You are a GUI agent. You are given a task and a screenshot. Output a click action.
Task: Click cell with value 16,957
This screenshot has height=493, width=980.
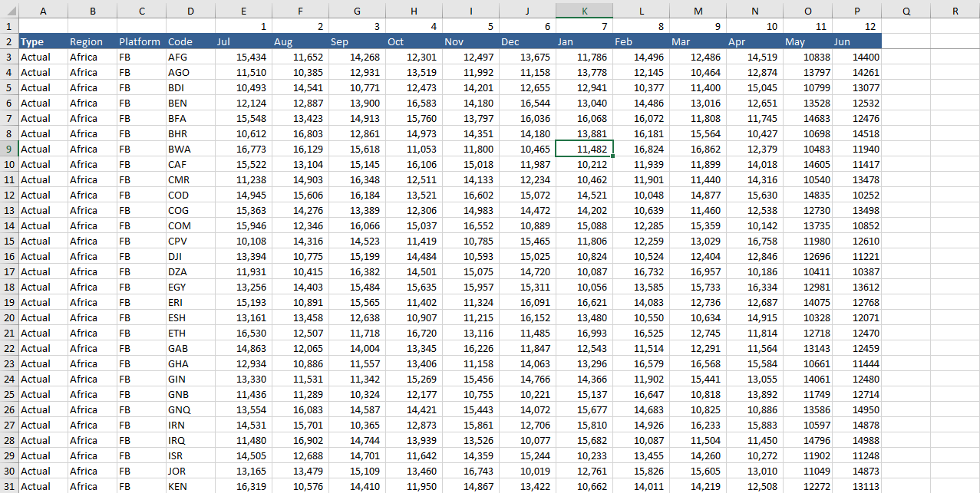tap(698, 271)
